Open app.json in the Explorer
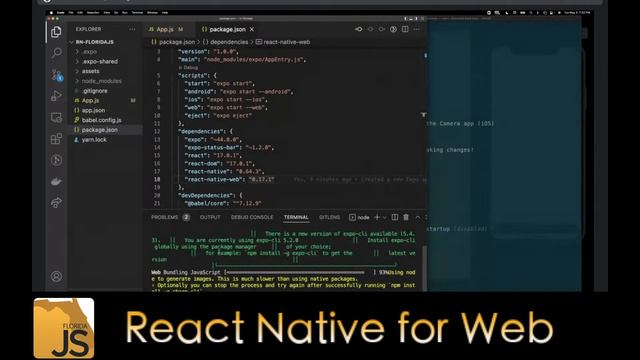Viewport: 640px width, 360px height. pos(93,111)
